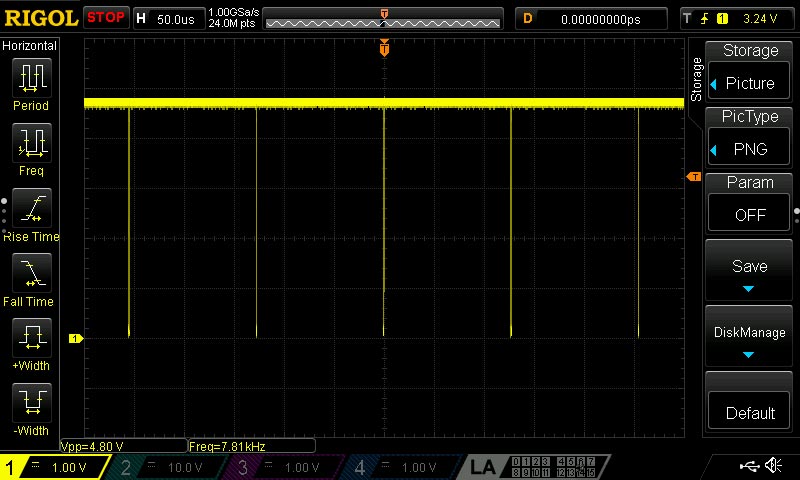Click the USB connection icon
This screenshot has height=480, width=800.
[749, 466]
